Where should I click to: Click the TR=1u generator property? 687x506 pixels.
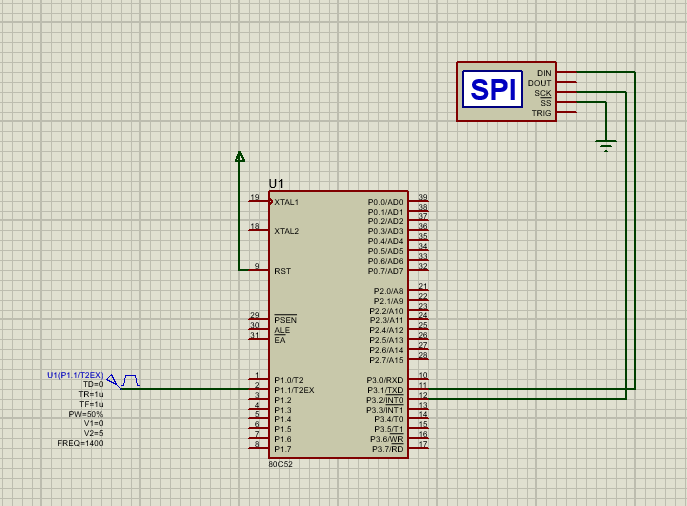click(91, 394)
